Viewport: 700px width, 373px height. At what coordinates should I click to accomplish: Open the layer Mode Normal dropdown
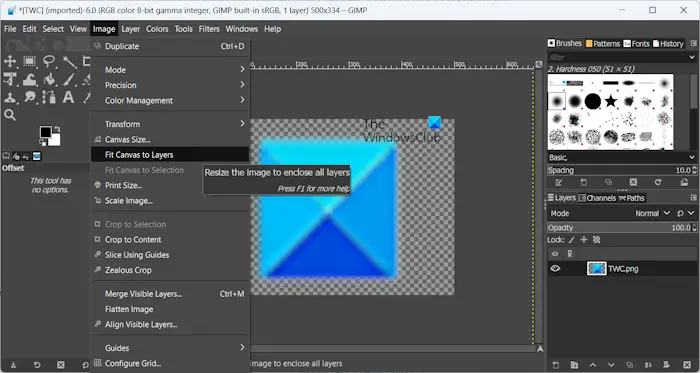[x=652, y=213]
